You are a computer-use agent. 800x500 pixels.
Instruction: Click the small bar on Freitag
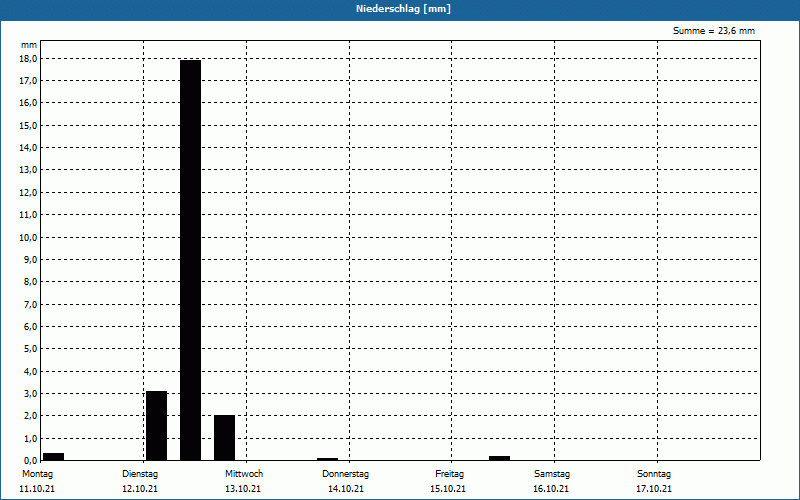pyautogui.click(x=499, y=458)
